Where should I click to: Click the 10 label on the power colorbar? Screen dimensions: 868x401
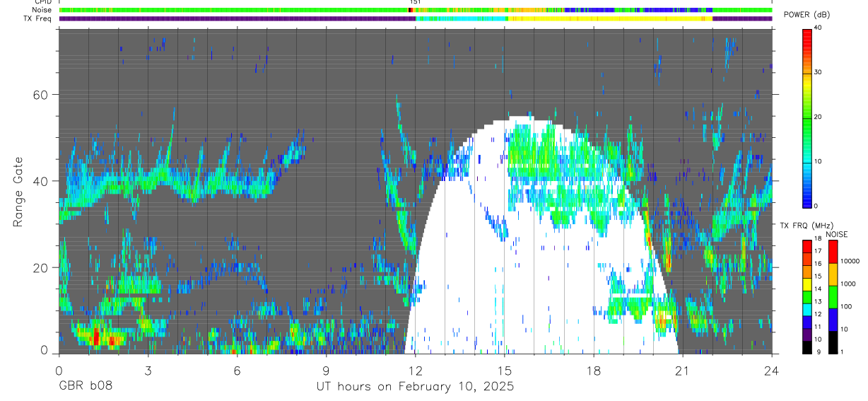(x=819, y=161)
